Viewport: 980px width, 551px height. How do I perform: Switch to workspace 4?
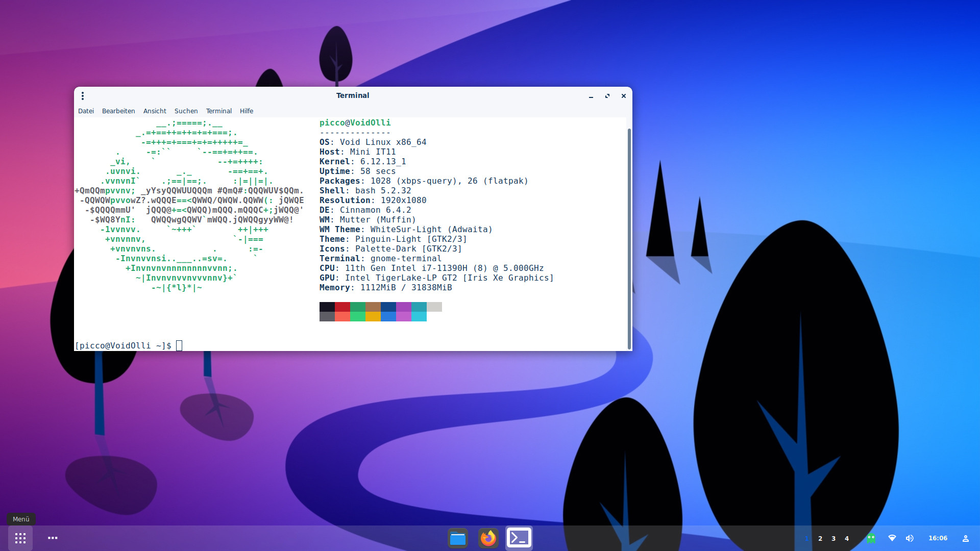coord(847,538)
